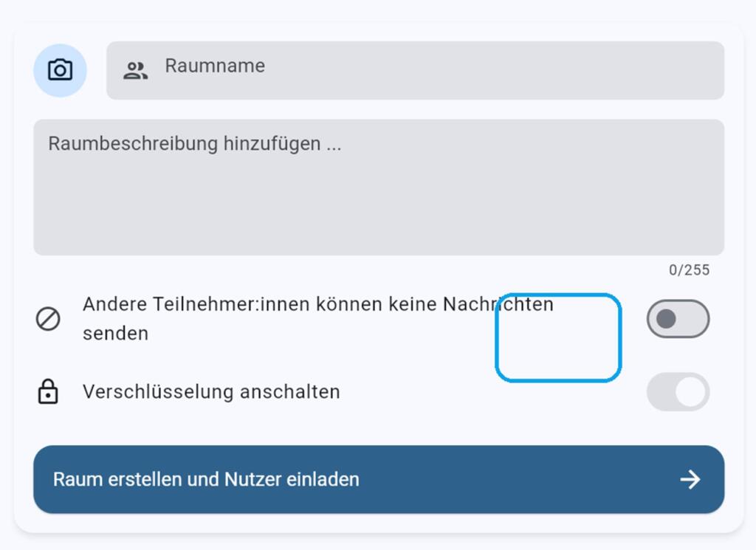
Task: Click the padlock icon next to Verschlüsselung
Action: [48, 391]
